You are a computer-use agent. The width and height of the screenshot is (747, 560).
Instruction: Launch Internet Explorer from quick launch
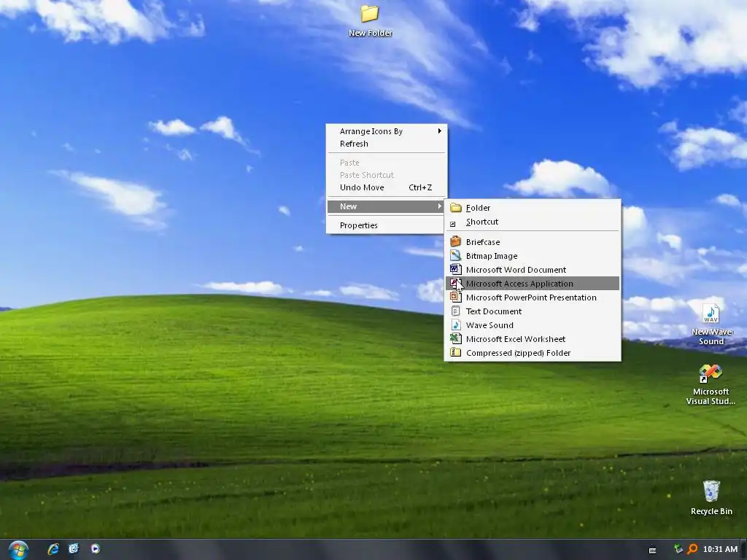point(53,549)
